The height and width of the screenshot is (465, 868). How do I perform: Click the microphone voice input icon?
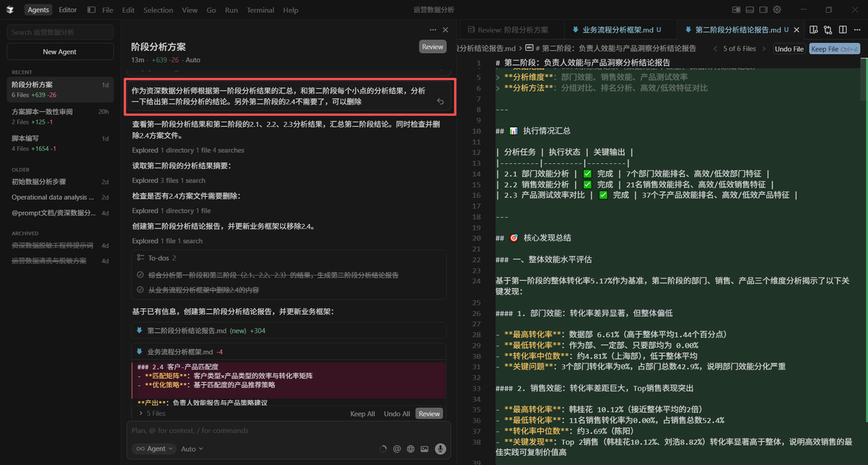[x=441, y=448]
